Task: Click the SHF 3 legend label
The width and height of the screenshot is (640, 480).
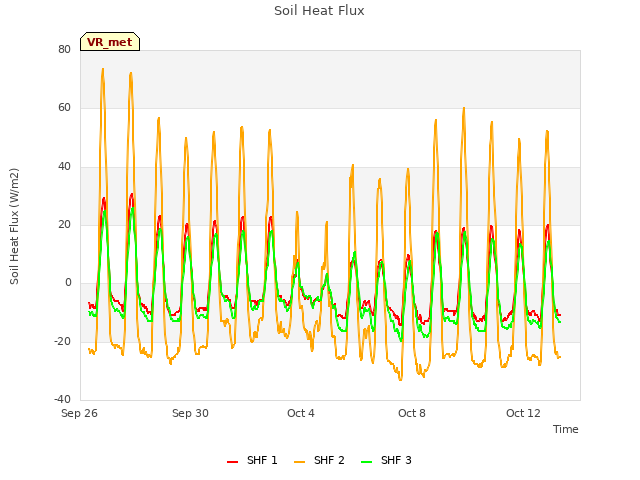Action: 396,460
